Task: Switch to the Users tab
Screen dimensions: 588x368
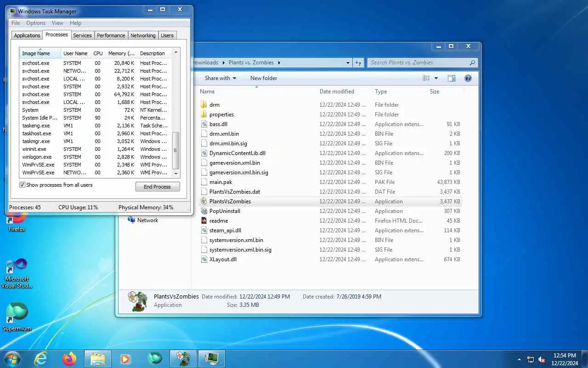Action: (x=167, y=35)
